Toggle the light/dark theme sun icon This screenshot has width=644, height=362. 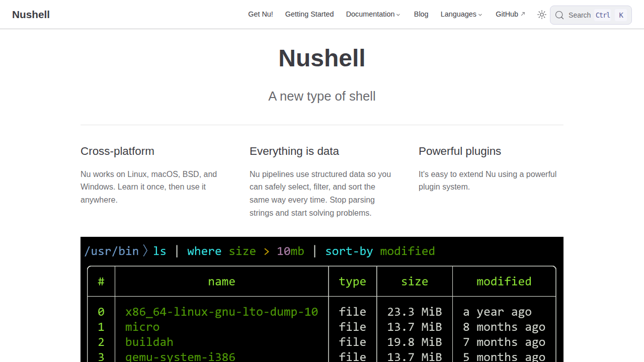coord(542,15)
